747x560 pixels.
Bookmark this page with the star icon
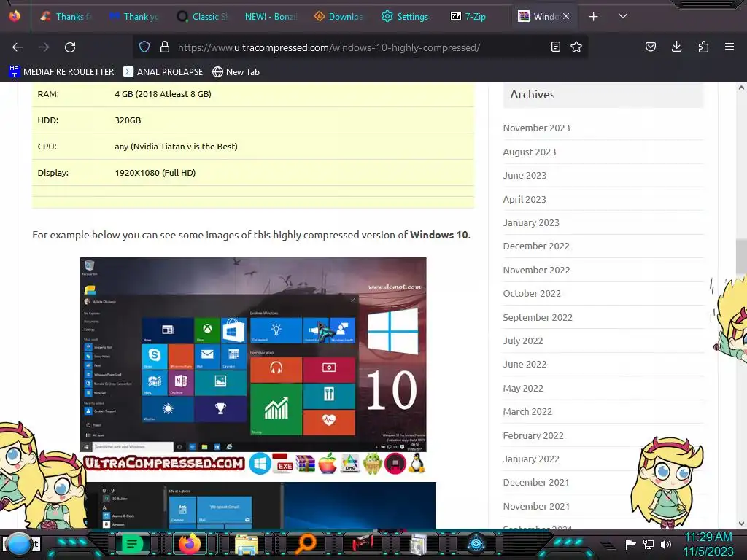coord(576,47)
